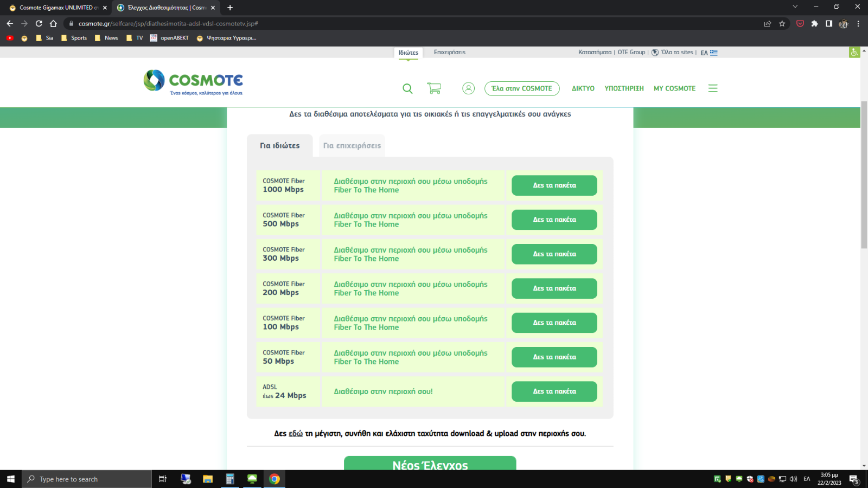See packages for Fiber 100 Mbps
This screenshot has width=868, height=488.
[x=554, y=323]
